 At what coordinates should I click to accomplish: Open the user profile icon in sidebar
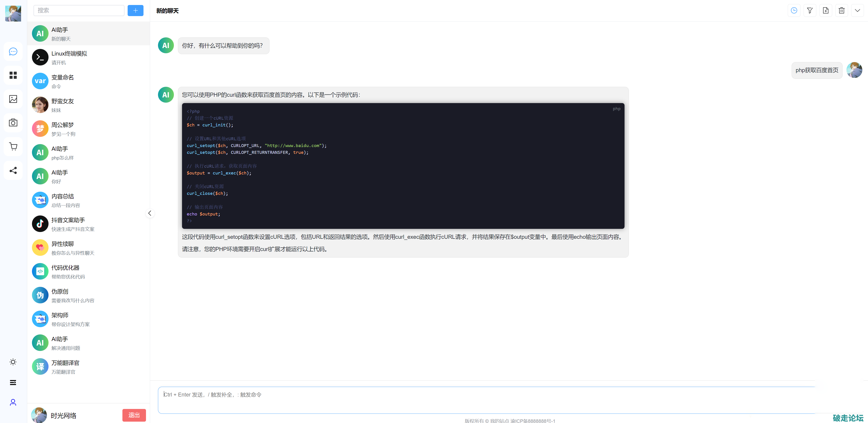tap(13, 402)
